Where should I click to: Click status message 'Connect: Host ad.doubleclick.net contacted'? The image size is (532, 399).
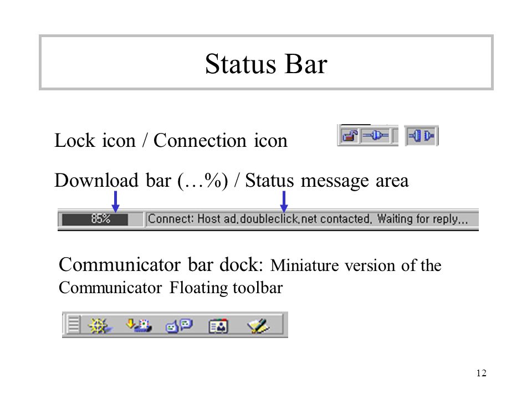[x=260, y=219]
